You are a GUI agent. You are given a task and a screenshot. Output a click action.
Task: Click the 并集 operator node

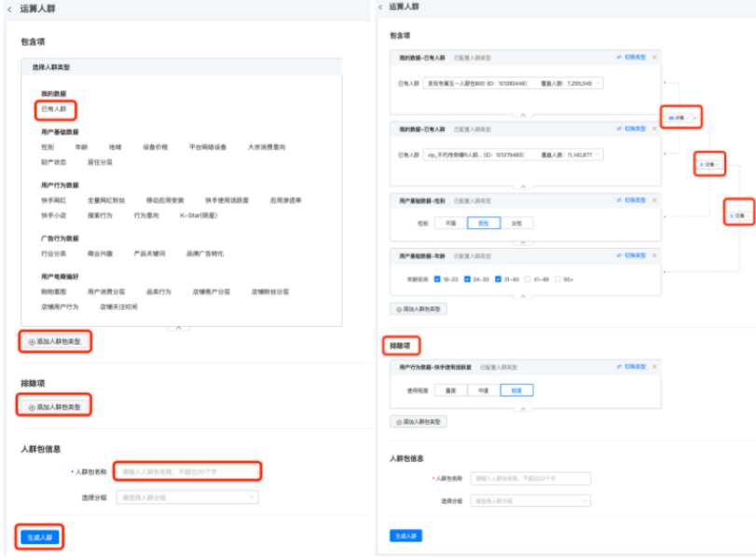coord(679,117)
